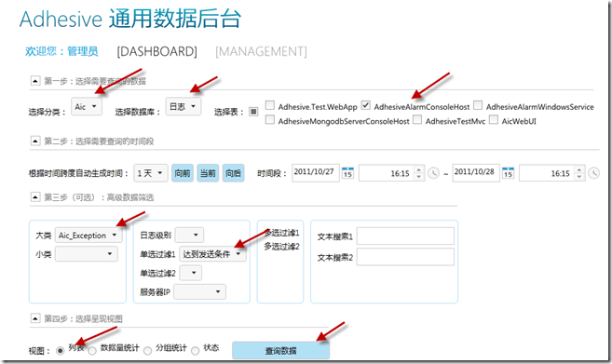Click the clock icon after start time
The image size is (612, 364).
click(x=434, y=173)
